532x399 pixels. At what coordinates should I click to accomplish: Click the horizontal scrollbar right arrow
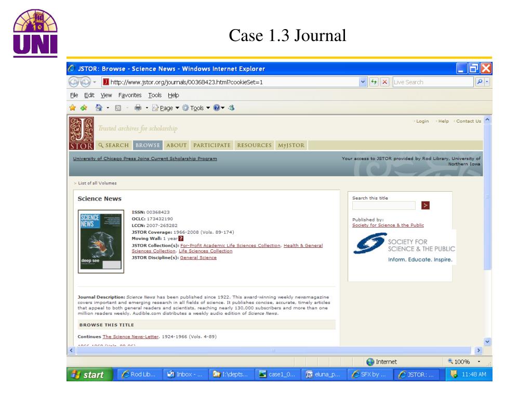click(478, 350)
